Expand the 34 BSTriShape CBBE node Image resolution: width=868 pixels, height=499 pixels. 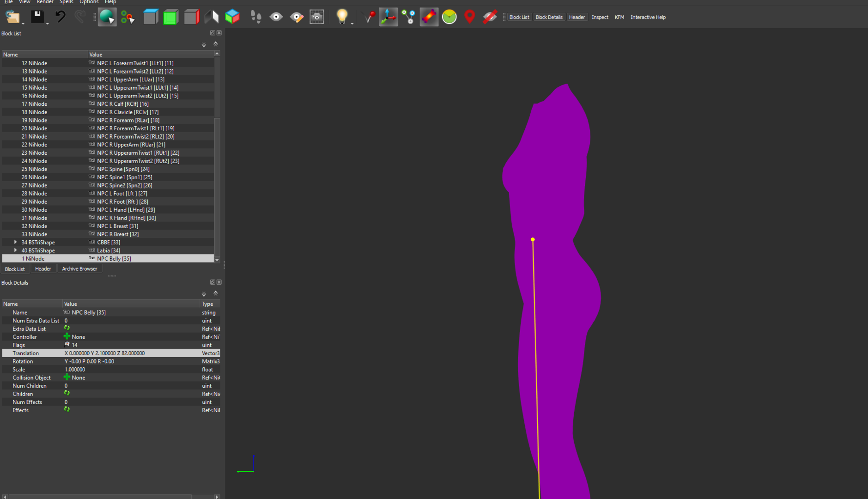[x=16, y=242]
